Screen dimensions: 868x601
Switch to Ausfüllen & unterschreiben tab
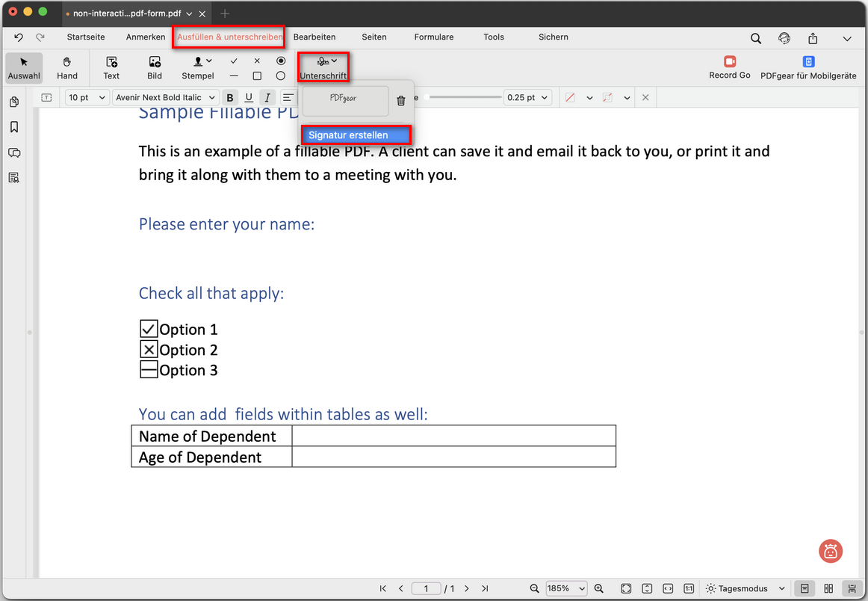coord(230,37)
